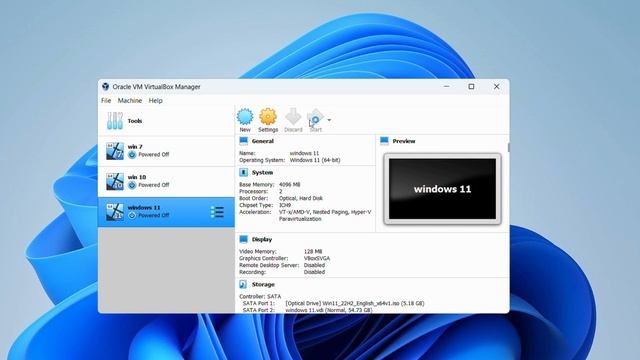
Task: Click the Graphics Controller value VBoxSVGA
Action: [317, 258]
